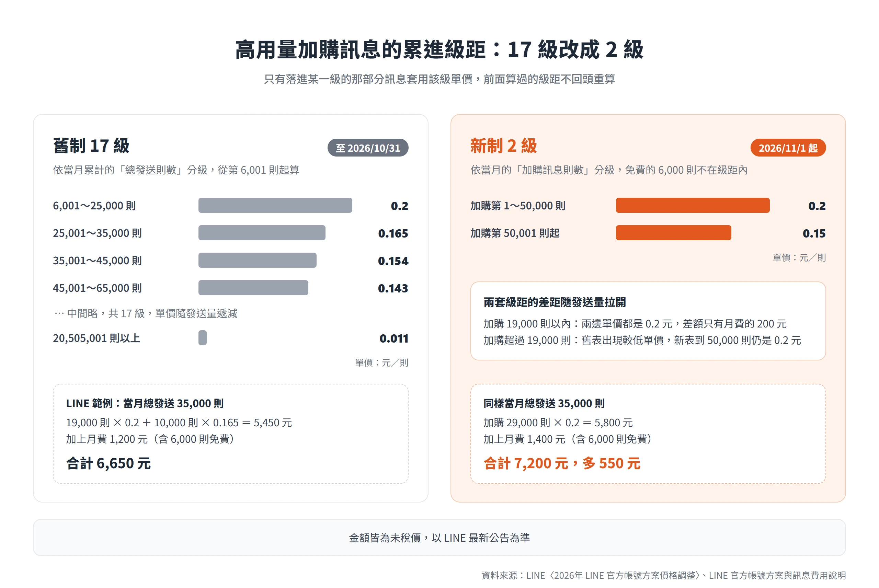Click the description 依當月累計的「總發送則數」分級
The height and width of the screenshot is (588, 879).
(x=176, y=170)
